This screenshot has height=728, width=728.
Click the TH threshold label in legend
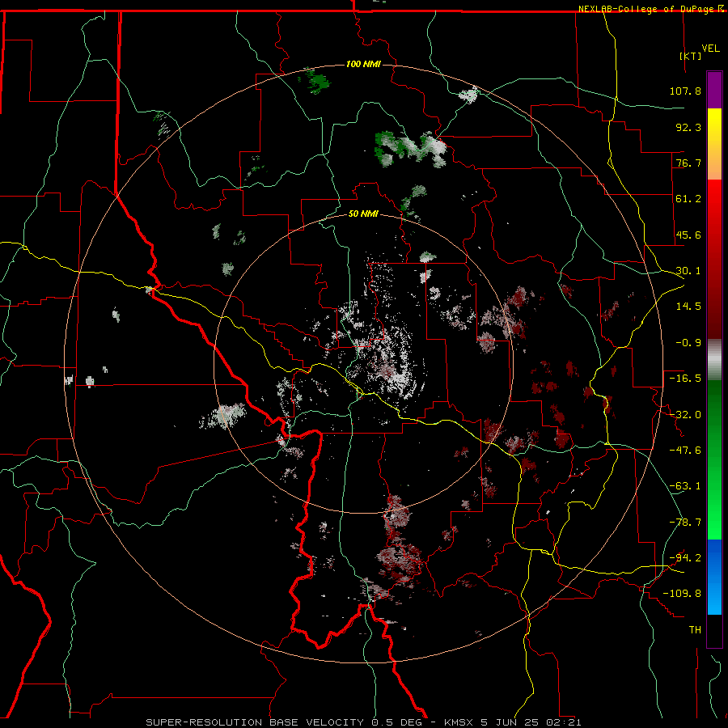[695, 629]
